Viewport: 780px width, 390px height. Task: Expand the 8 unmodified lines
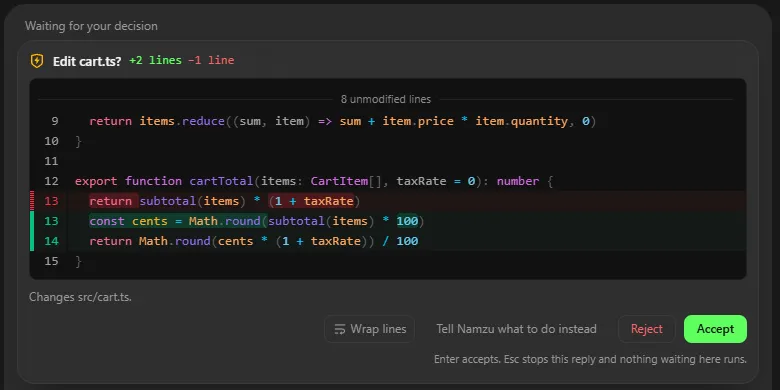coord(386,99)
